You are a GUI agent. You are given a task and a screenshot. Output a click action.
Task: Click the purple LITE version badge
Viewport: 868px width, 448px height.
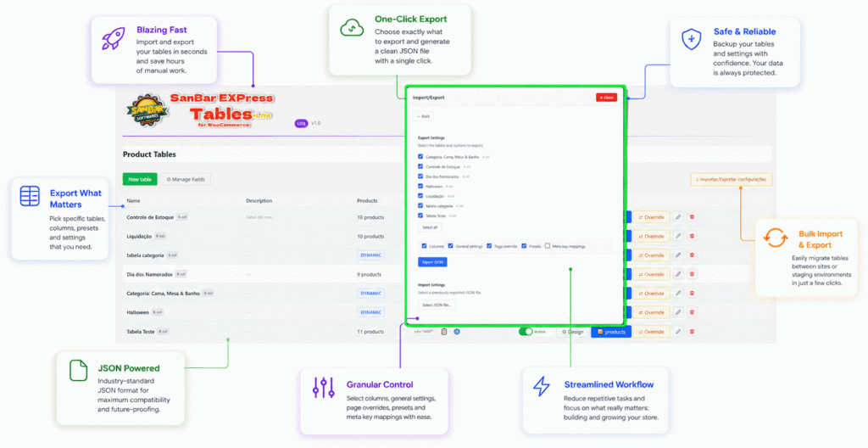click(301, 123)
